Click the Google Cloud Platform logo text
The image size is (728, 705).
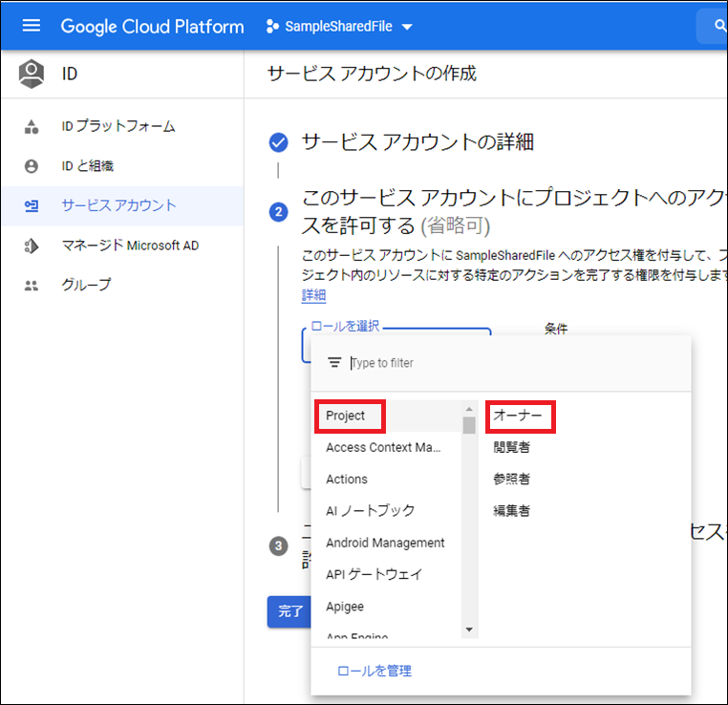(x=152, y=27)
